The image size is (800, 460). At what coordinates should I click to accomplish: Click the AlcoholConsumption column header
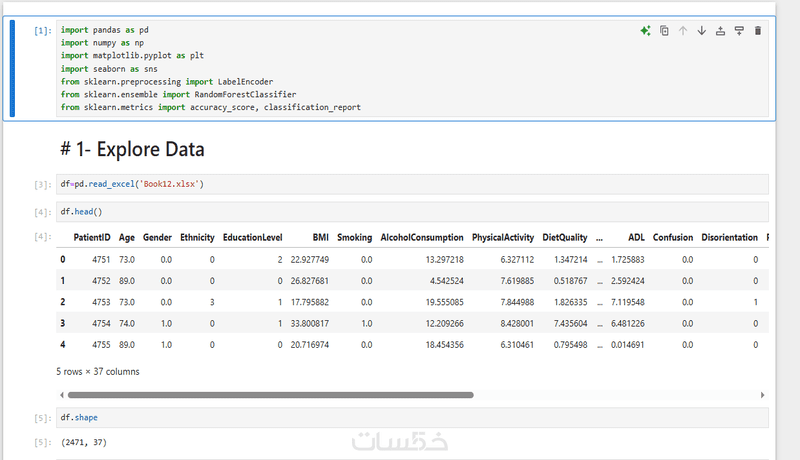(x=422, y=238)
